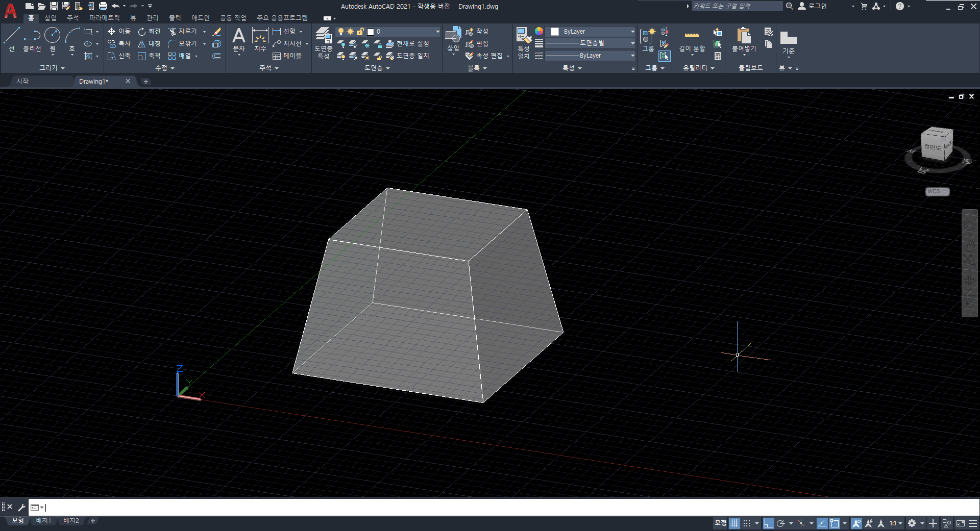Viewport: 980px width, 531px height.
Task: Click the white layer color swatch
Action: click(371, 32)
